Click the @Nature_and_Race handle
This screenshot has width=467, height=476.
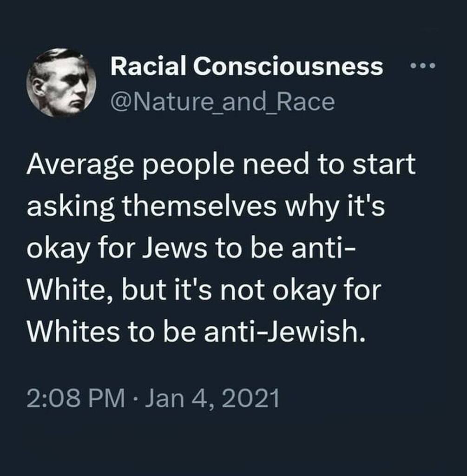(222, 101)
